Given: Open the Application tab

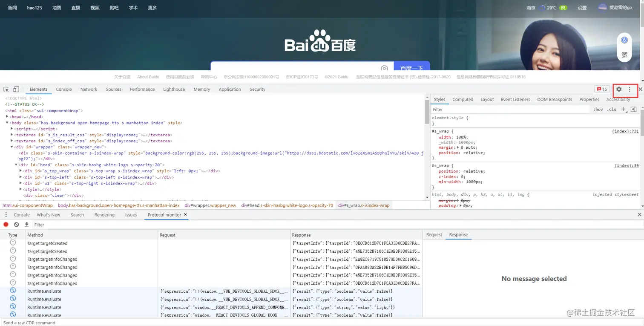Looking at the screenshot, I should tap(230, 89).
